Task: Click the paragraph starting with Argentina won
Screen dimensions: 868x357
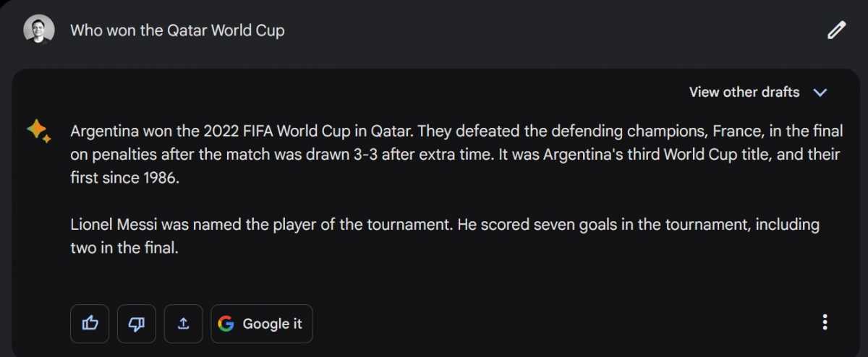Action: 455,155
